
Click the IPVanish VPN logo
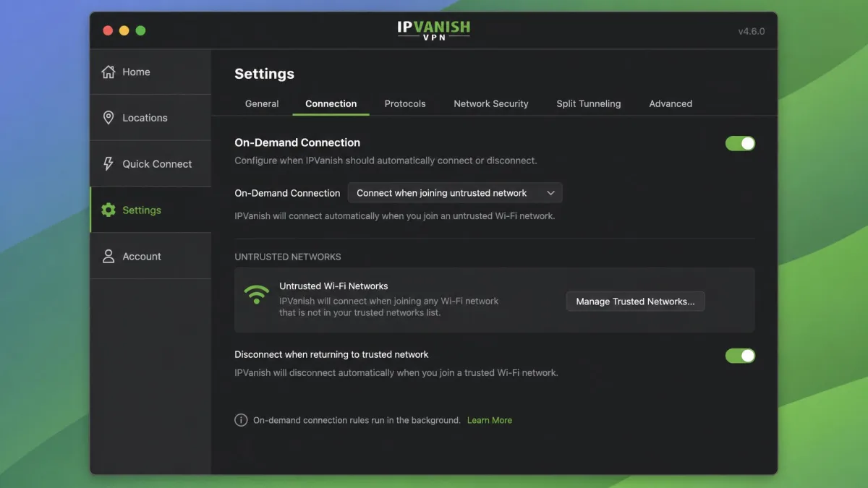(x=434, y=30)
